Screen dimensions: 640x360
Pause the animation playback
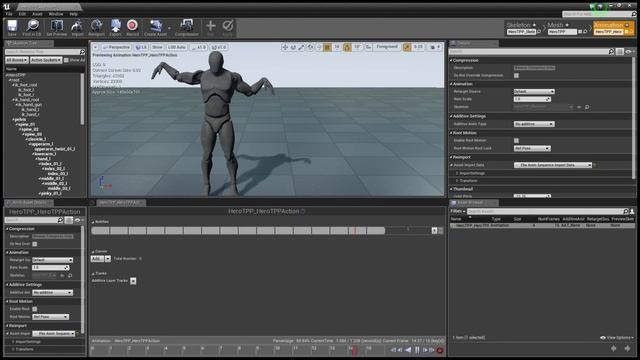tap(417, 350)
